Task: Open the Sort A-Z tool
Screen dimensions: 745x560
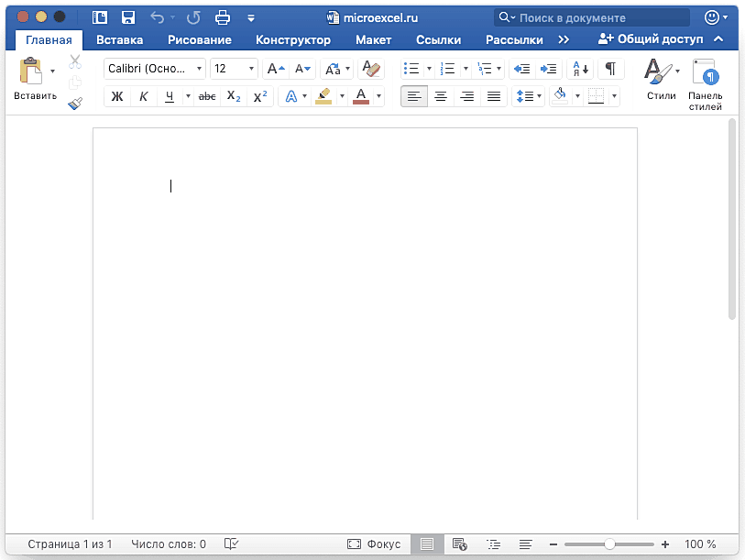Action: [x=579, y=69]
